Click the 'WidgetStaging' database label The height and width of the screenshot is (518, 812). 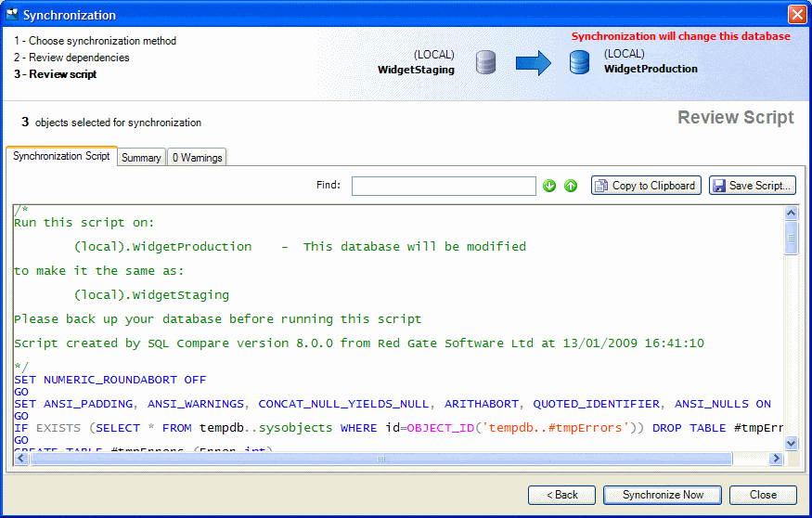click(x=416, y=70)
